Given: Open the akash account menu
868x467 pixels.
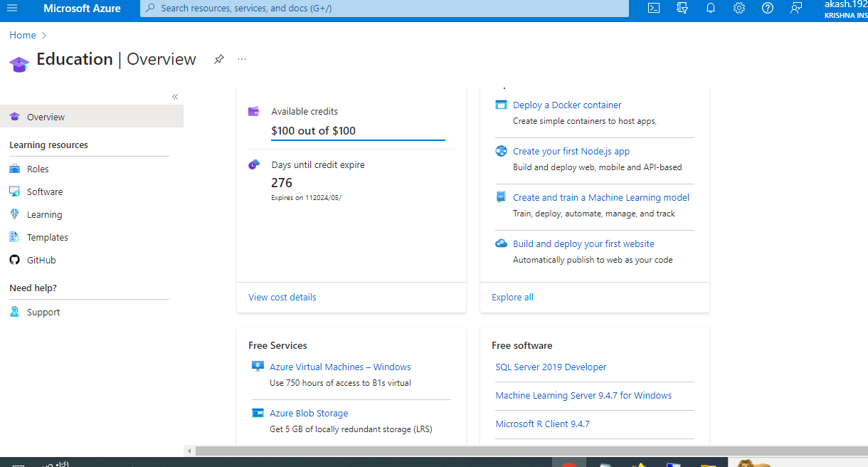Looking at the screenshot, I should click(x=845, y=9).
